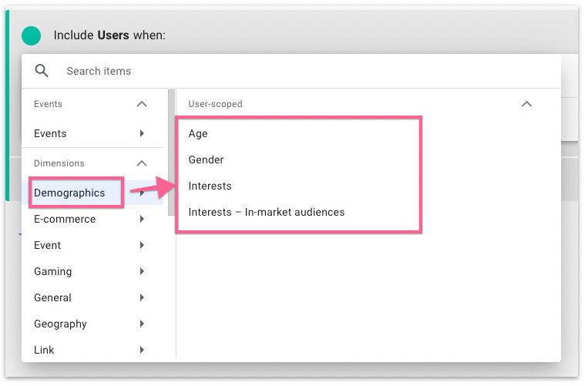Click the arrow next to Geography
Screen dimensions: 588x386
point(142,324)
